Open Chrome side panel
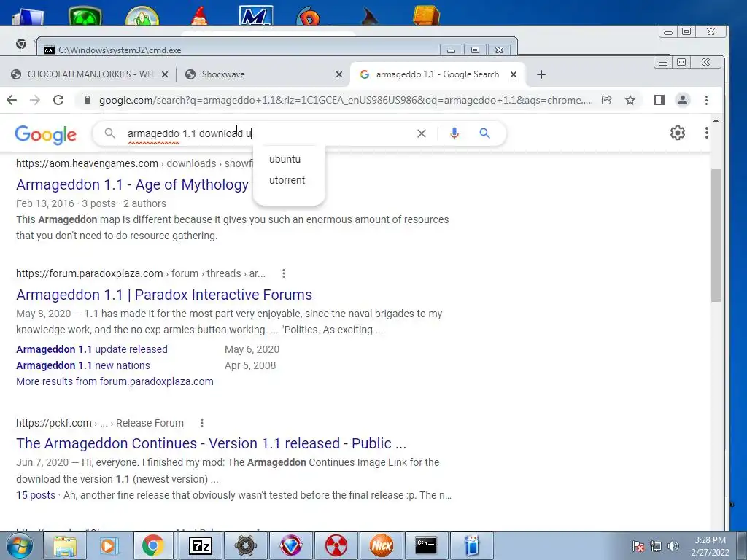Image resolution: width=747 pixels, height=560 pixels. click(x=659, y=100)
